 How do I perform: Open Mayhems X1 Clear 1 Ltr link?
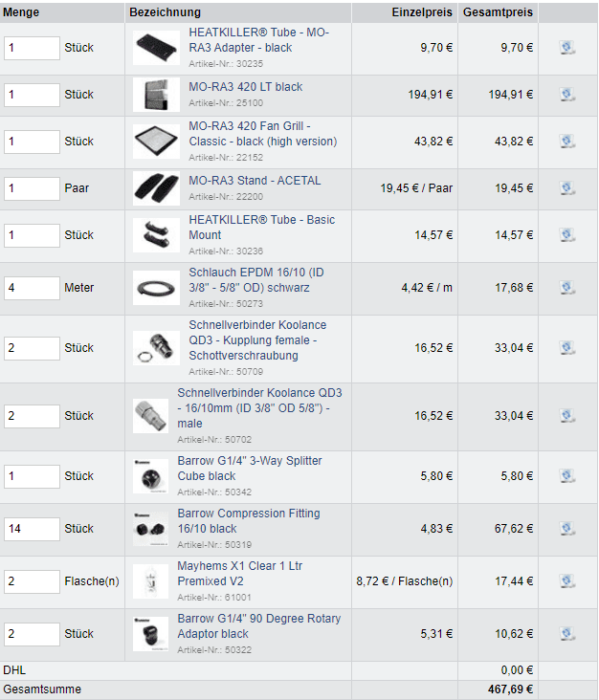click(239, 574)
